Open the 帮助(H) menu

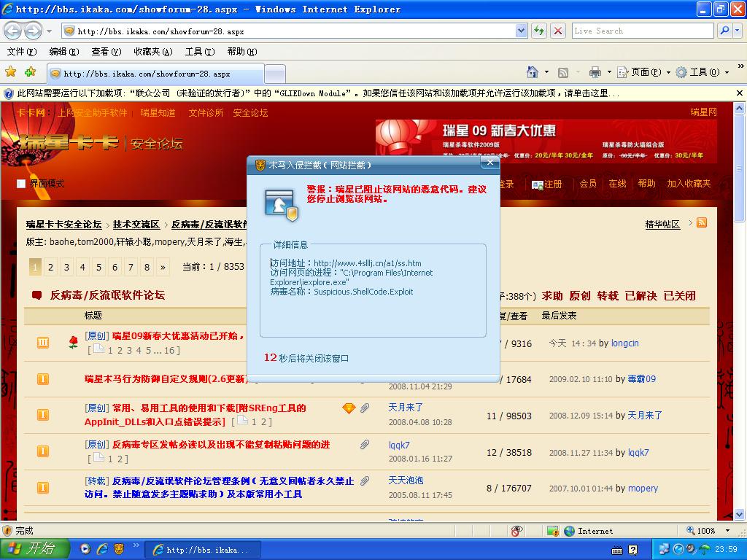pyautogui.click(x=242, y=52)
